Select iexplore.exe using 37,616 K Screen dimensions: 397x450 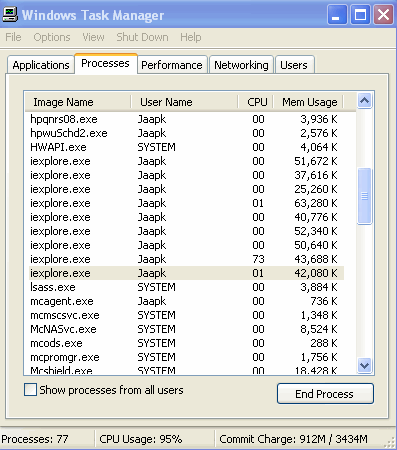click(x=185, y=175)
